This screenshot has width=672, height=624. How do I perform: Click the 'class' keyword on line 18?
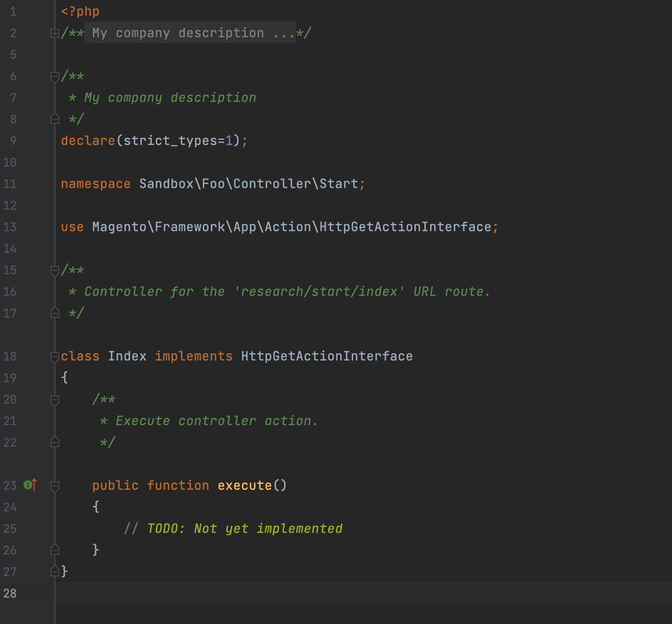(80, 356)
